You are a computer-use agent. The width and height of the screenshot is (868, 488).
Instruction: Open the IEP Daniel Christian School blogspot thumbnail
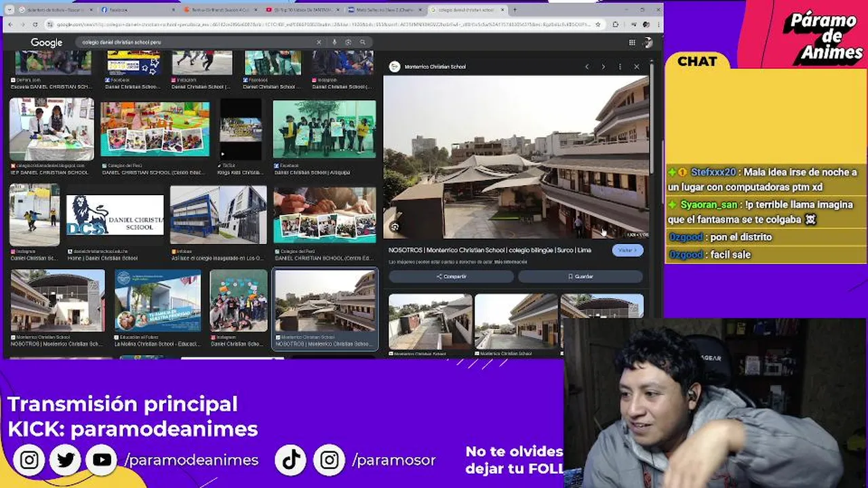pyautogui.click(x=52, y=129)
